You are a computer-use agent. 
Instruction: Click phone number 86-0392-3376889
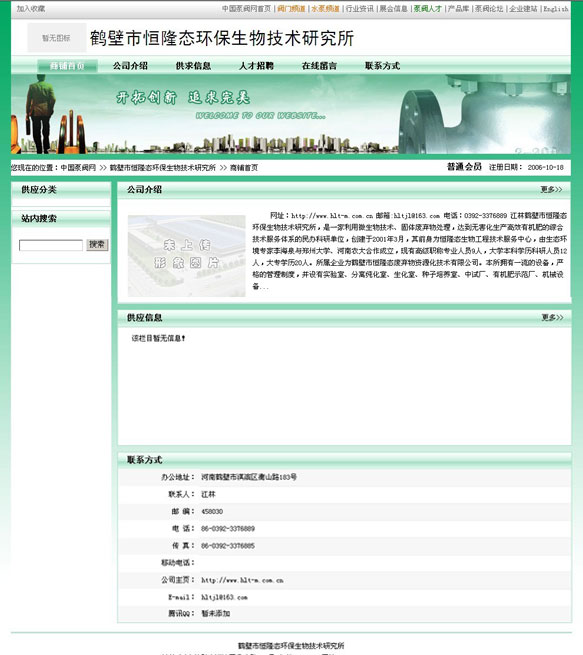228,529
